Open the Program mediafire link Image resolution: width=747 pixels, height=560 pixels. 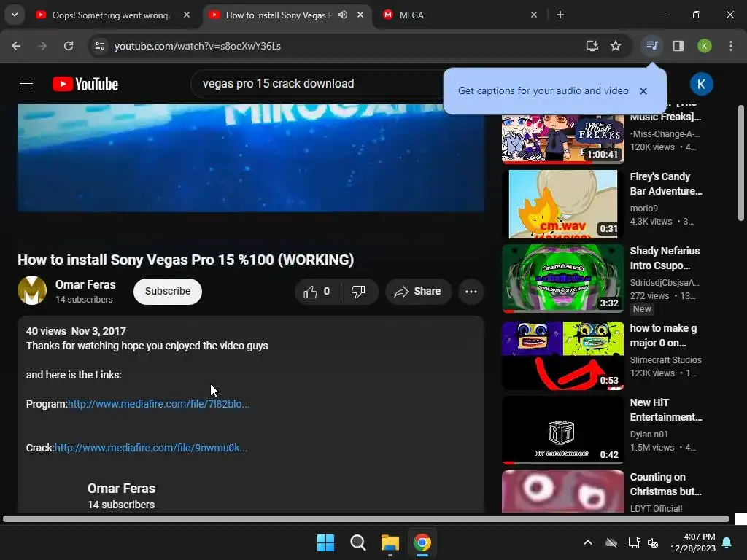point(158,404)
